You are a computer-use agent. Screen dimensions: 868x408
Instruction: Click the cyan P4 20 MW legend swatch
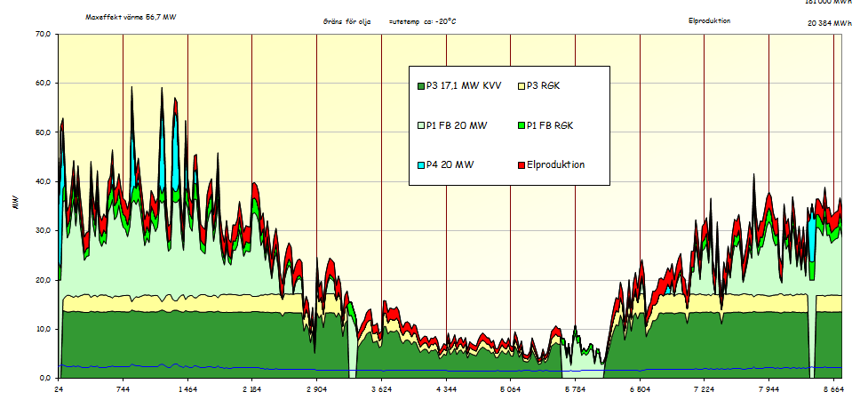(421, 165)
